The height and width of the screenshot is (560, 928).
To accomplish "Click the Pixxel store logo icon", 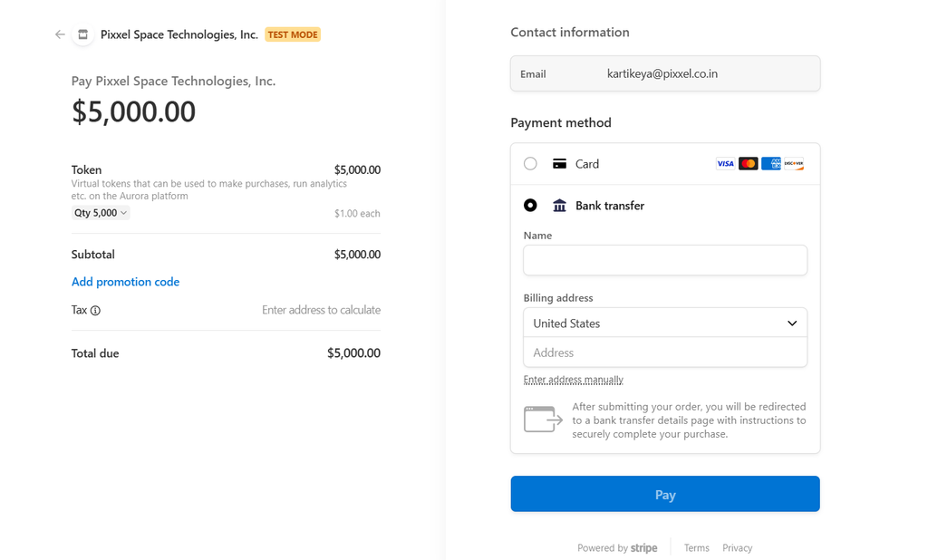I will pyautogui.click(x=82, y=34).
